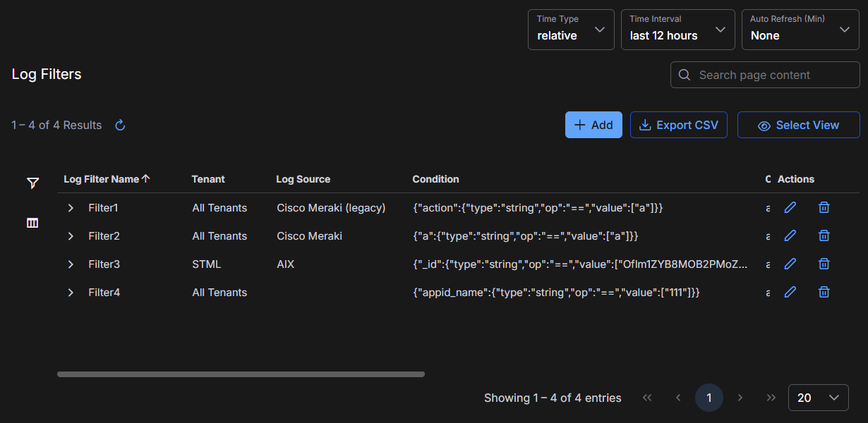The width and height of the screenshot is (868, 423).
Task: Delete Filter1 with trash icon
Action: (824, 207)
